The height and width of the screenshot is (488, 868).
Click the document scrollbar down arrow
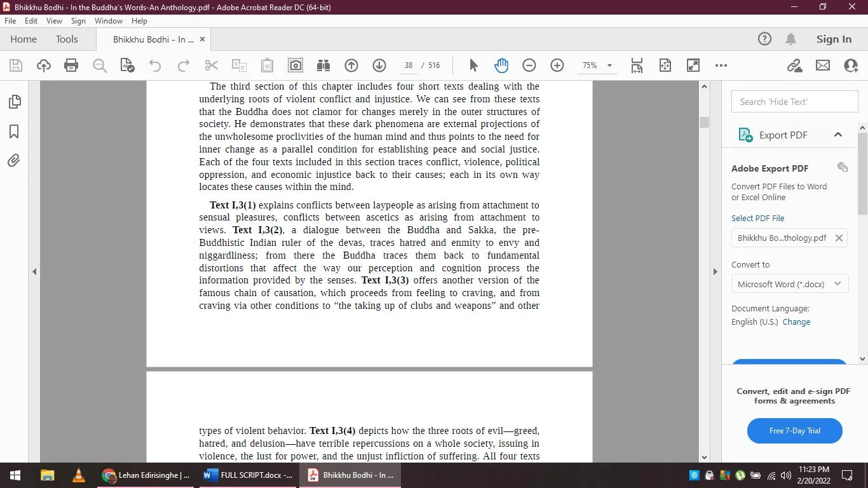(704, 457)
